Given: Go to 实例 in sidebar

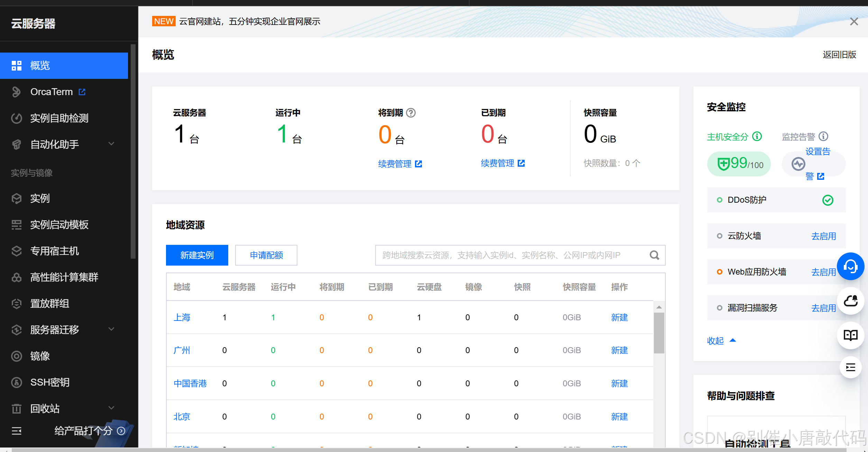Looking at the screenshot, I should (x=40, y=199).
